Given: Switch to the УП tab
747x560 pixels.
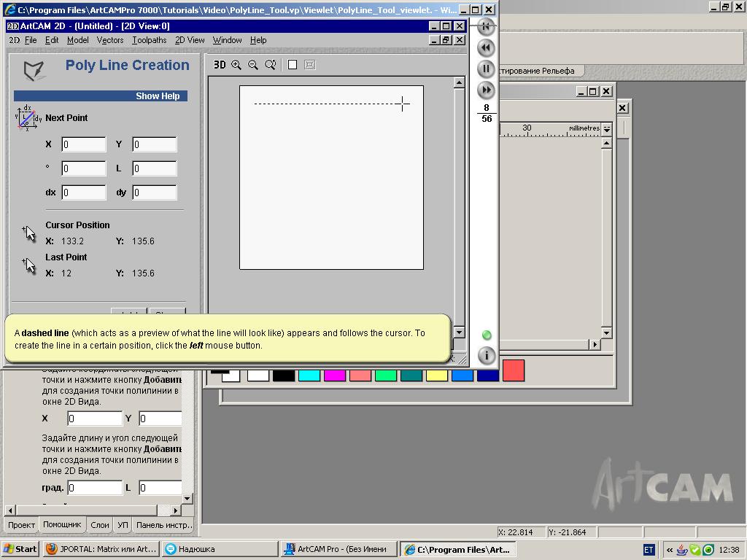Looking at the screenshot, I should coord(123,525).
